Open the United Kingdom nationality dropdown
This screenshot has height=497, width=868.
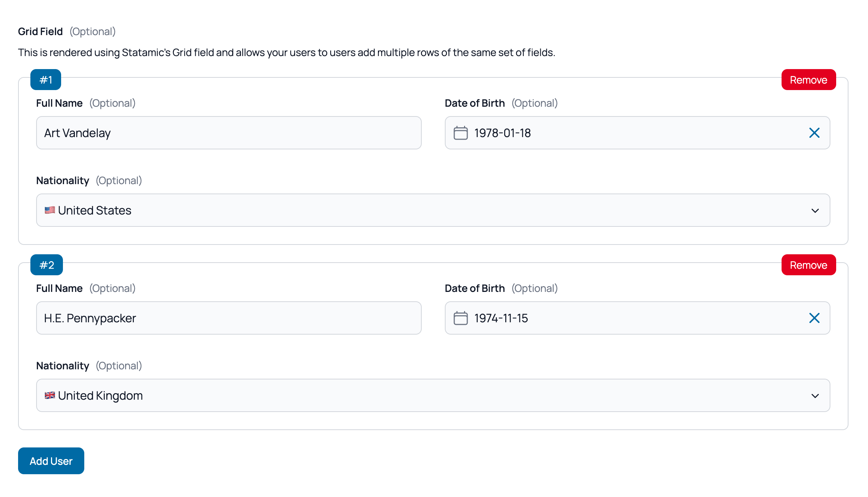click(x=433, y=395)
